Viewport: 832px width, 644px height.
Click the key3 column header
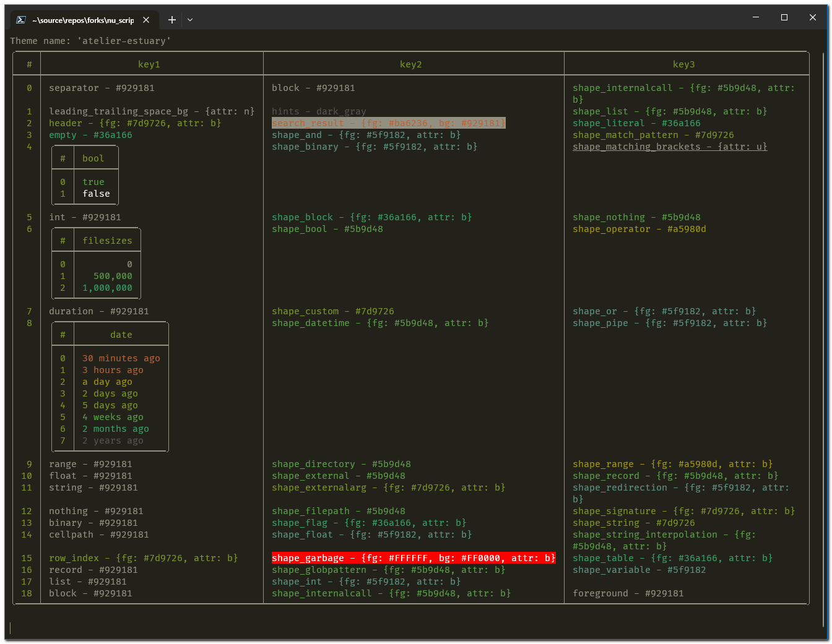click(x=684, y=64)
